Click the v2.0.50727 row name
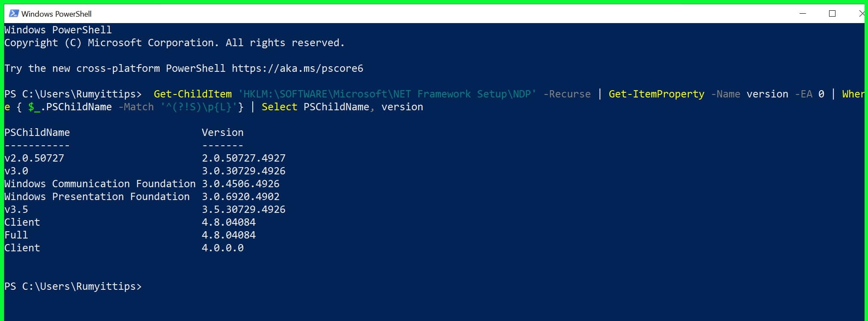 (34, 158)
